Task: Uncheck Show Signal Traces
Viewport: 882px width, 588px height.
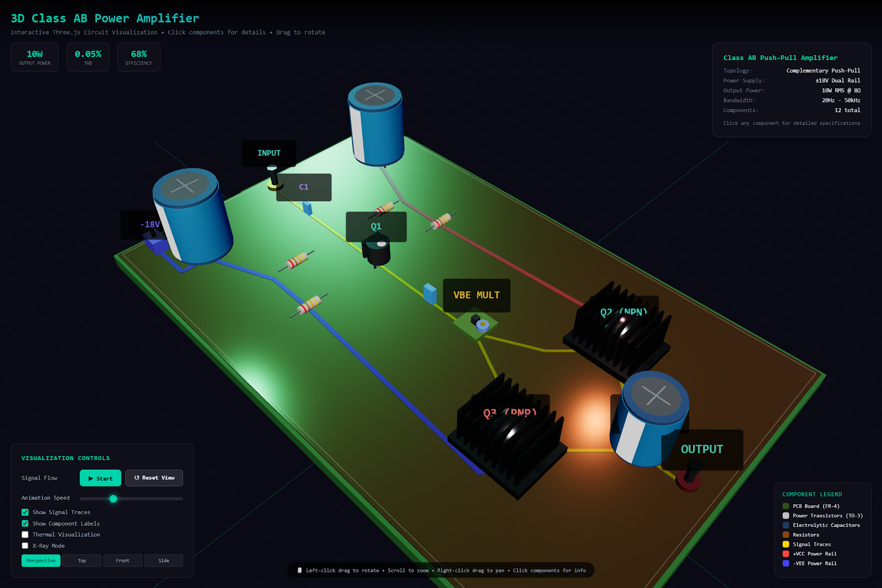Action: coord(25,512)
